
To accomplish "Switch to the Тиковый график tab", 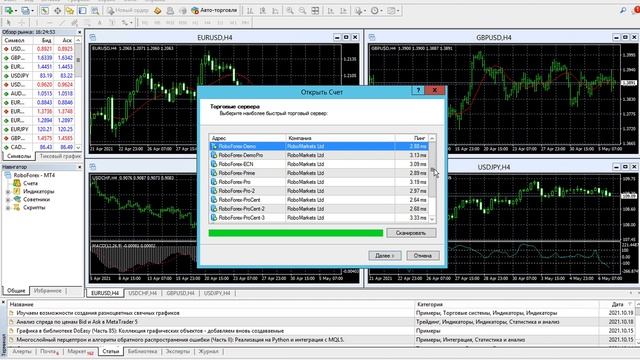I will pyautogui.click(x=60, y=156).
